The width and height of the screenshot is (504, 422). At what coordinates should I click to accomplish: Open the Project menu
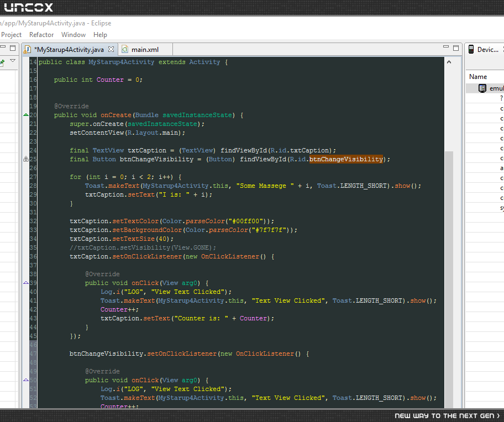(11, 35)
